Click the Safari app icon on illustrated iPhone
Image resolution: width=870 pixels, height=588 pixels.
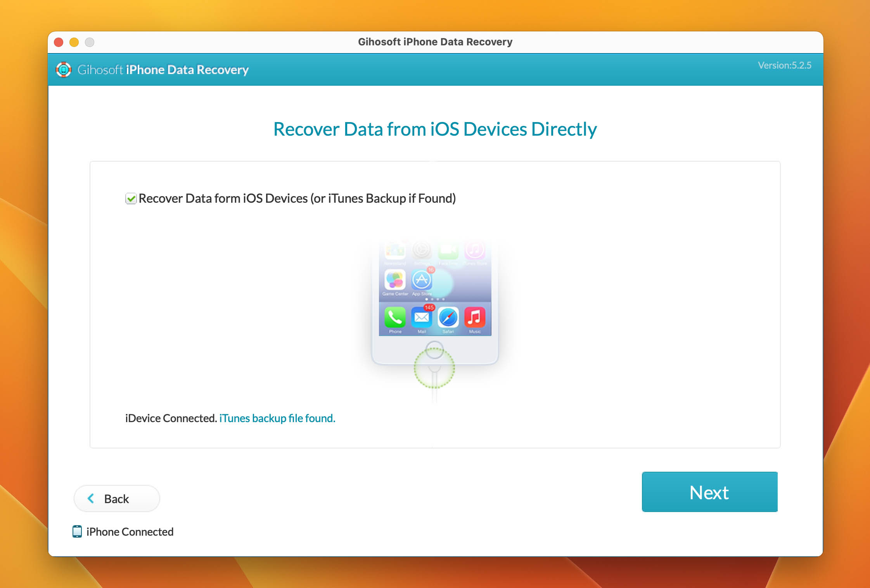coord(448,317)
